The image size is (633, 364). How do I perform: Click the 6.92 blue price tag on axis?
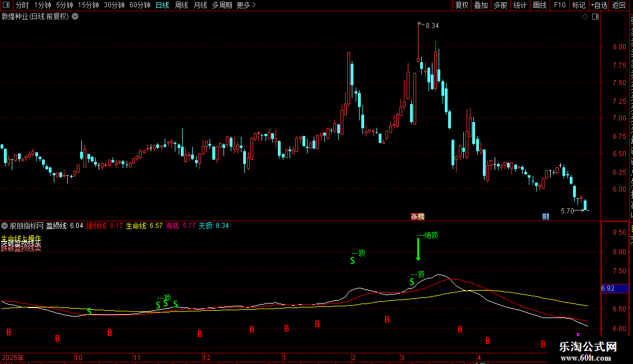(615, 288)
